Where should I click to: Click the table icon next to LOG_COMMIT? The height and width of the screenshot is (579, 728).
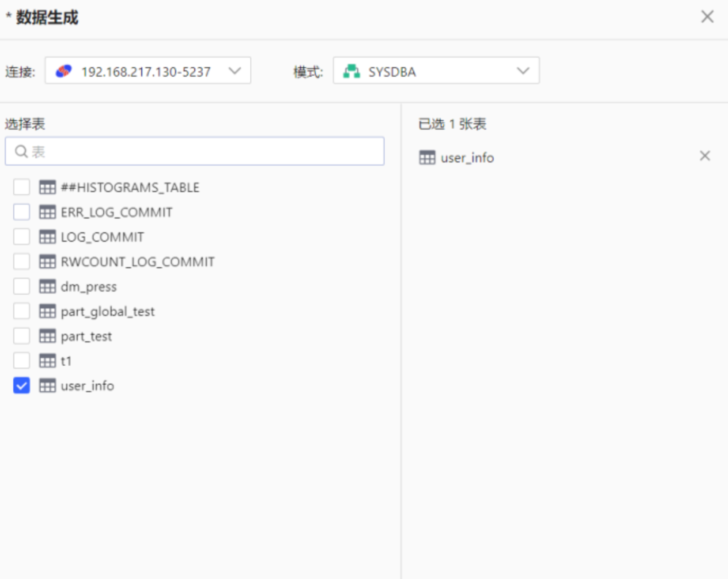pyautogui.click(x=47, y=237)
